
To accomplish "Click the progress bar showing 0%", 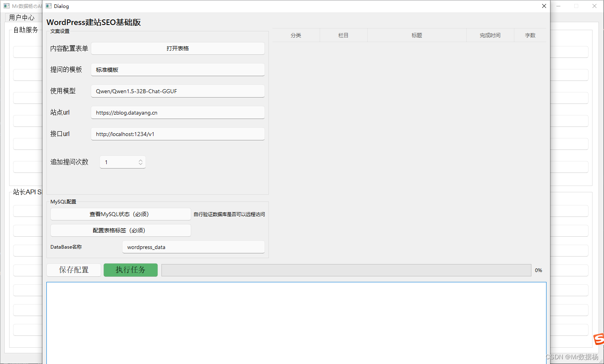I will (346, 270).
